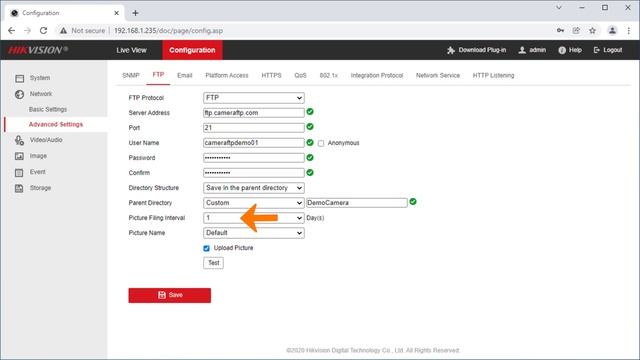
Task: Open the Picture Name dropdown
Action: pos(253,233)
